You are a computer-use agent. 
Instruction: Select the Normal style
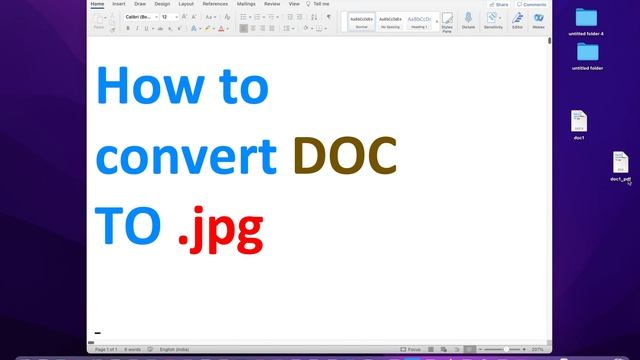(x=361, y=22)
